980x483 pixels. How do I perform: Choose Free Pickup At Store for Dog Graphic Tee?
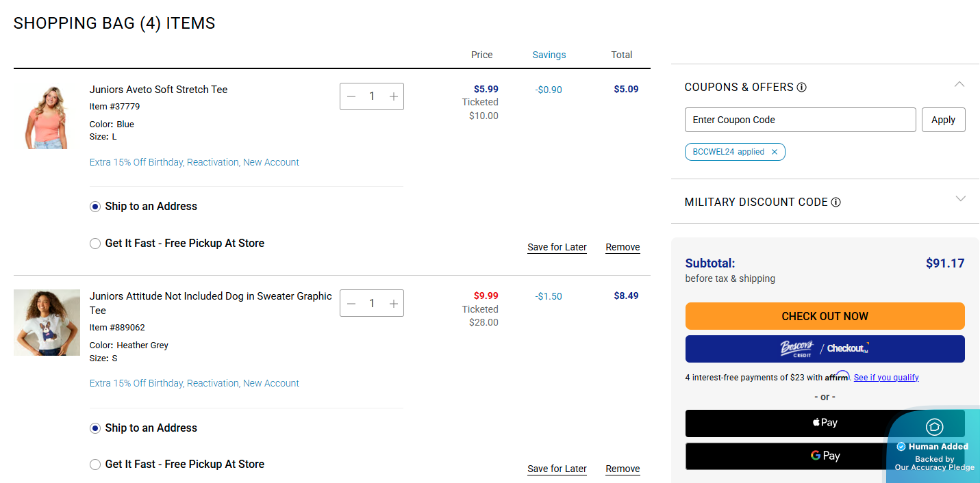[95, 465]
